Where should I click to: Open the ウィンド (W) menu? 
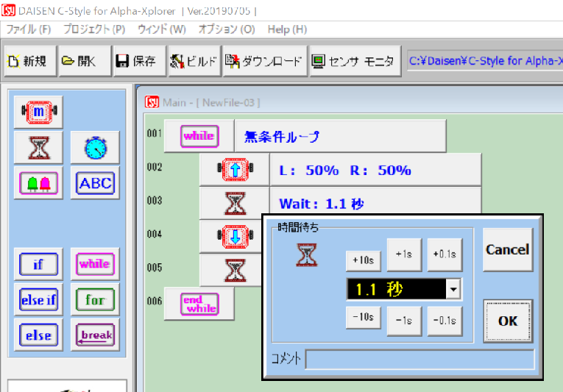pos(162,29)
